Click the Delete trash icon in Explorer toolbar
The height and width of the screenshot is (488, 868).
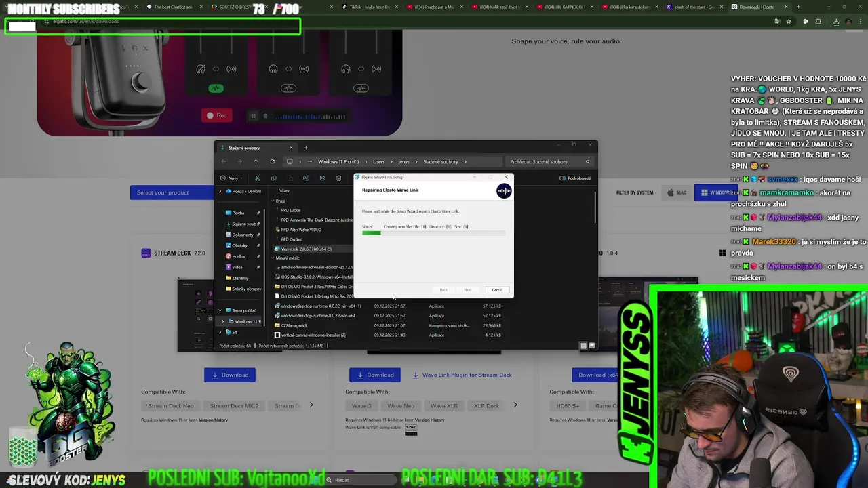click(x=338, y=178)
